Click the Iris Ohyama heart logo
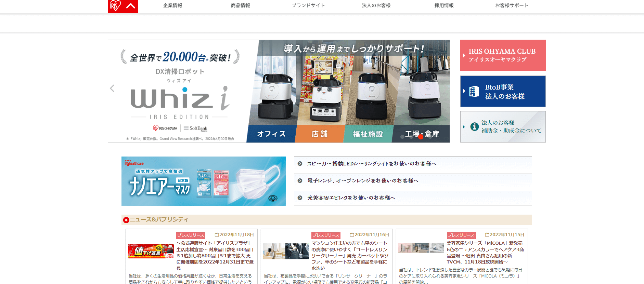 click(x=115, y=6)
